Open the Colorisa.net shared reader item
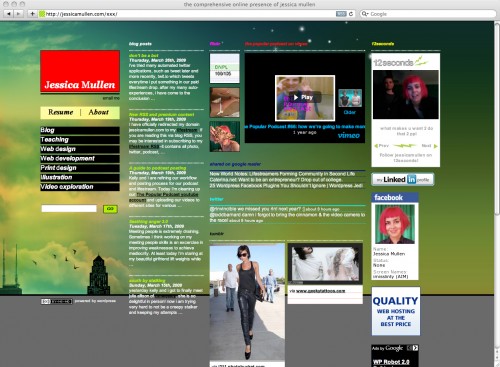 pos(275,180)
